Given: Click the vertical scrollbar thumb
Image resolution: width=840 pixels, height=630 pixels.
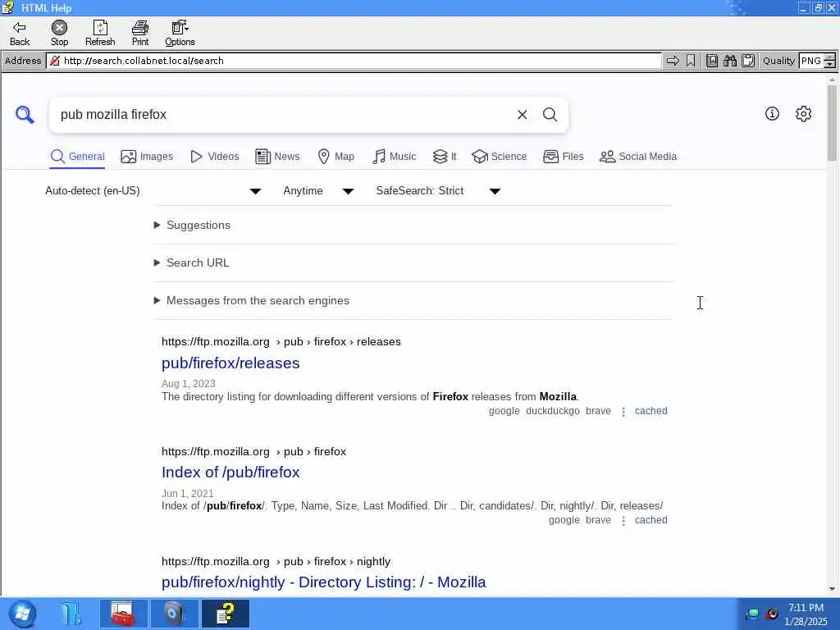Looking at the screenshot, I should 832,122.
